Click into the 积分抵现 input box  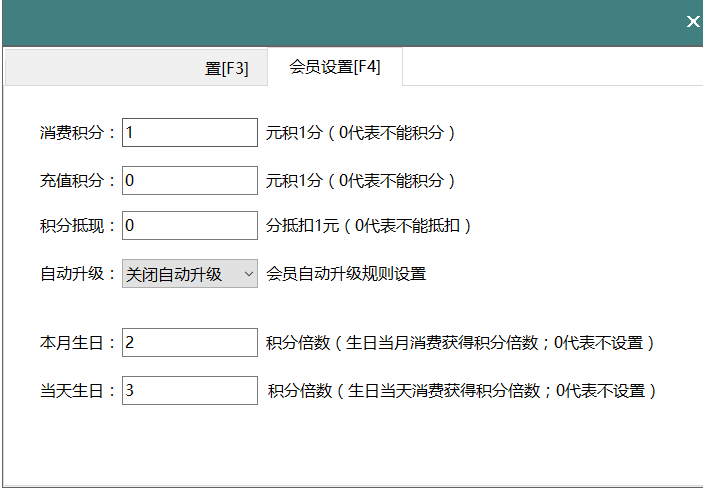[190, 226]
